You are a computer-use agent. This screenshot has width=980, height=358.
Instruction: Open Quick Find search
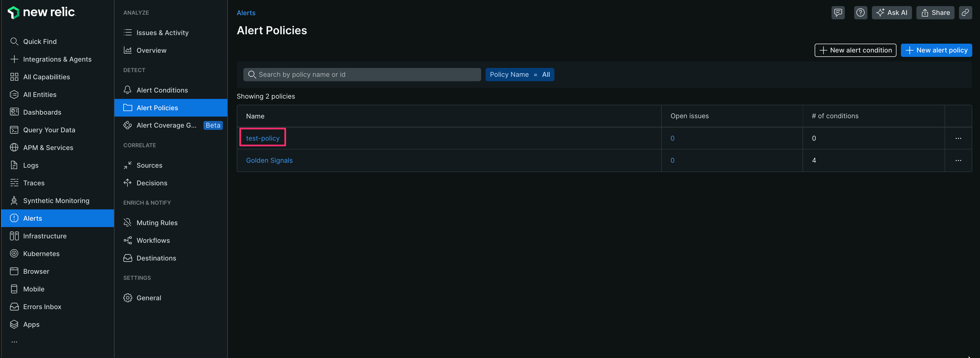[x=40, y=41]
